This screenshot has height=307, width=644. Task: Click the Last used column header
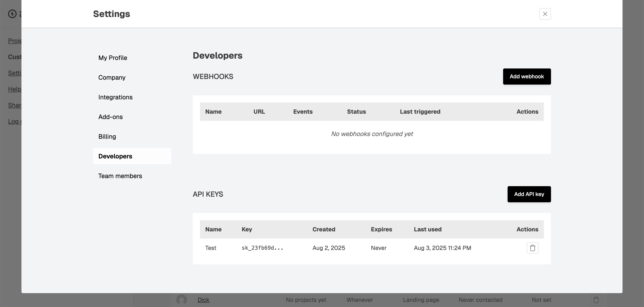tap(428, 229)
